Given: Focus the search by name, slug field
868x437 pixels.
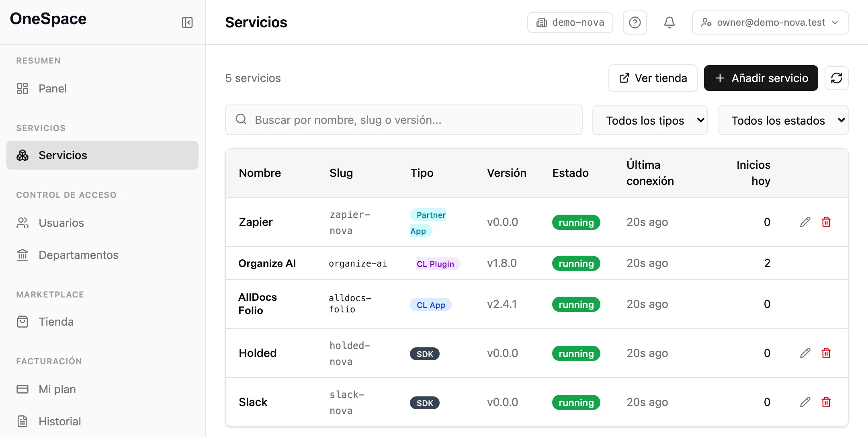Looking at the screenshot, I should pos(404,120).
